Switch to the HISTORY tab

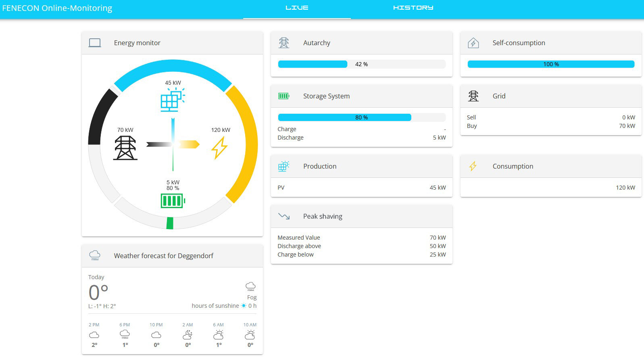click(x=413, y=8)
